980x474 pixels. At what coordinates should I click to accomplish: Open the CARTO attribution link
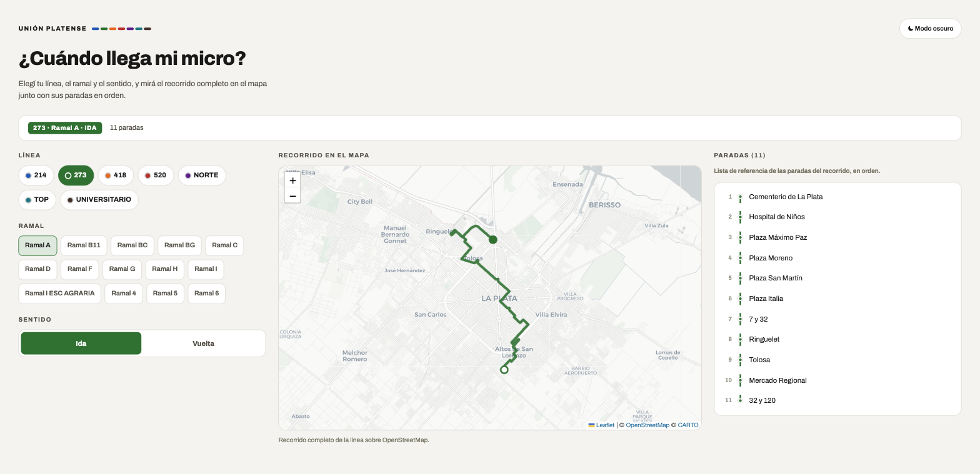(x=688, y=425)
